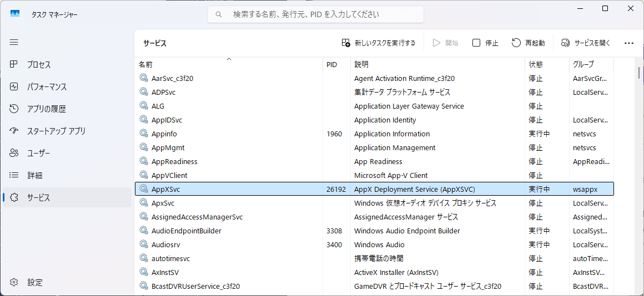Select スタートアップ アプリ in sidebar

56,131
